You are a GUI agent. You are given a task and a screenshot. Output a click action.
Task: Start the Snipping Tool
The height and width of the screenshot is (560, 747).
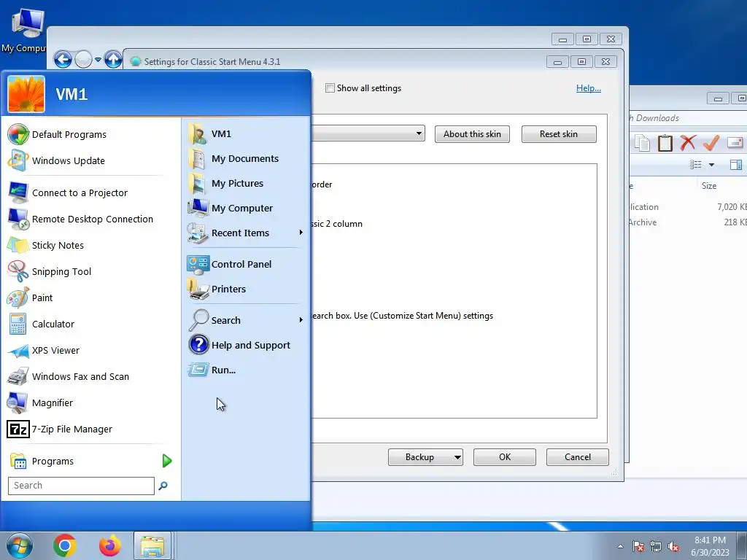50,271
